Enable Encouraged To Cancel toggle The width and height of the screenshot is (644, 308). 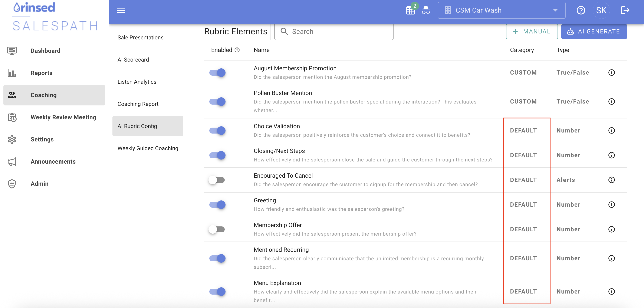pyautogui.click(x=217, y=180)
